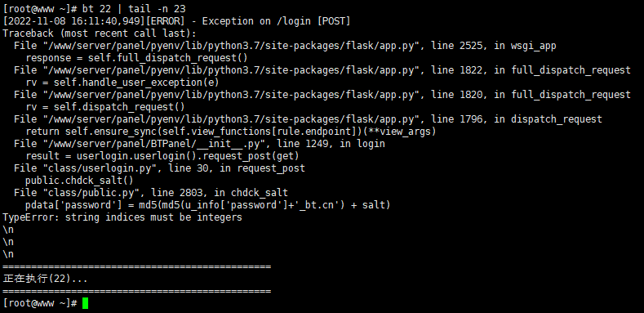Click 'response = self.full_dispatch_request()' line
The image size is (644, 313).
136,58
